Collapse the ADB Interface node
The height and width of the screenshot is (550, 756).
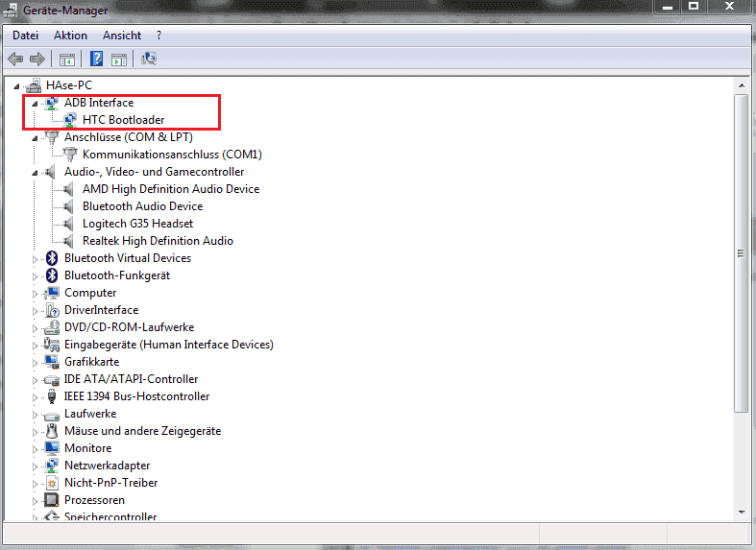click(35, 104)
